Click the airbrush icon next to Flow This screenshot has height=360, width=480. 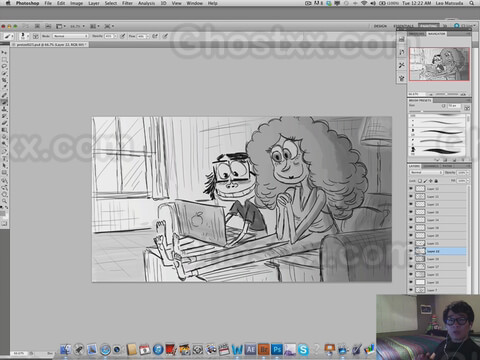click(155, 36)
